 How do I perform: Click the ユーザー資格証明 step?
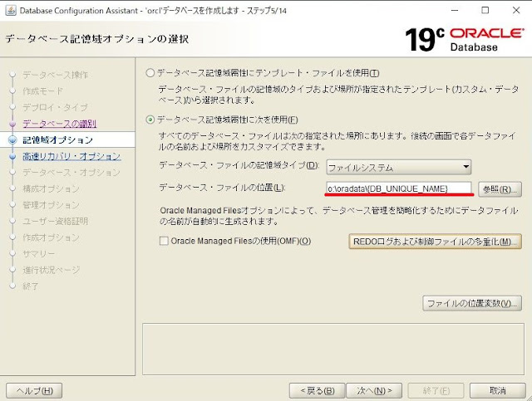[56, 222]
